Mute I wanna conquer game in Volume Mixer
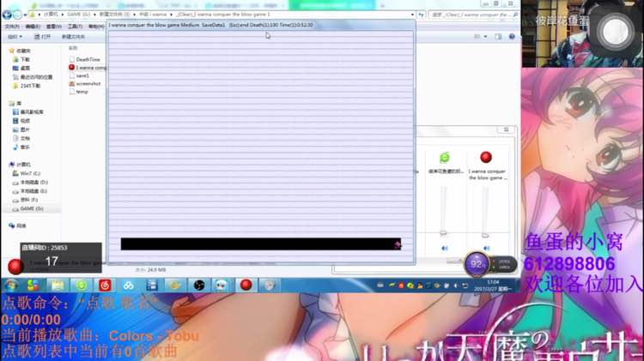This screenshot has width=644, height=361. (487, 248)
